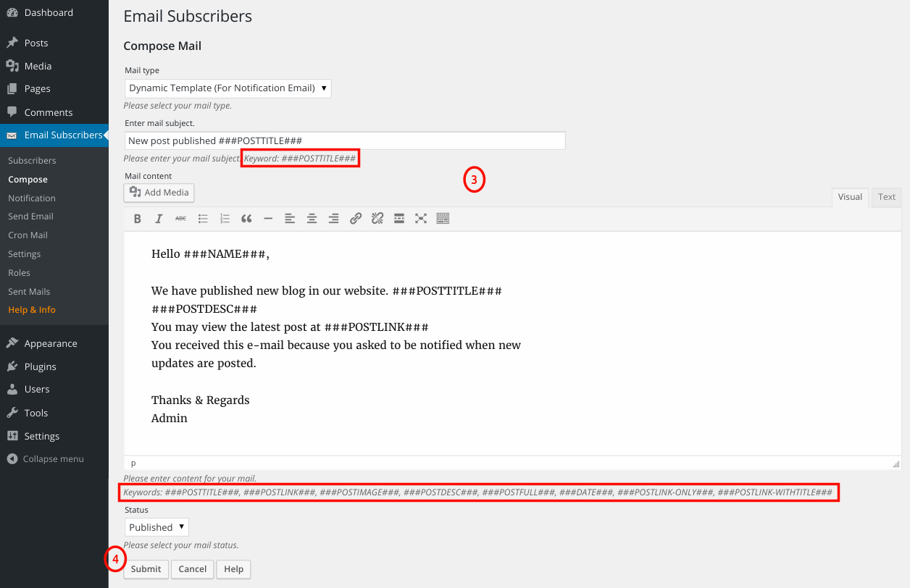The image size is (910, 588).
Task: Insert a hyperlink using the link icon
Action: 355,218
